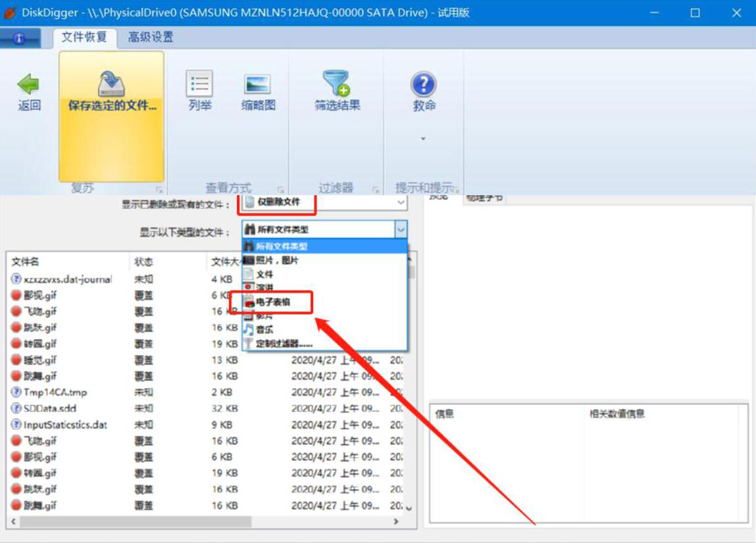Choose 电子表格 spreadsheet file type
This screenshot has width=756, height=543.
click(324, 302)
